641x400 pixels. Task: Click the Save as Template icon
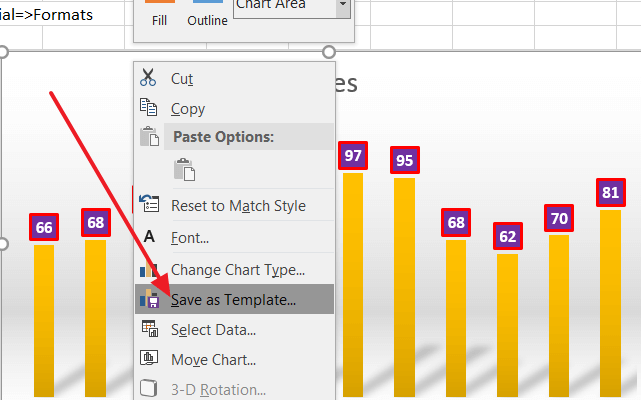[149, 299]
